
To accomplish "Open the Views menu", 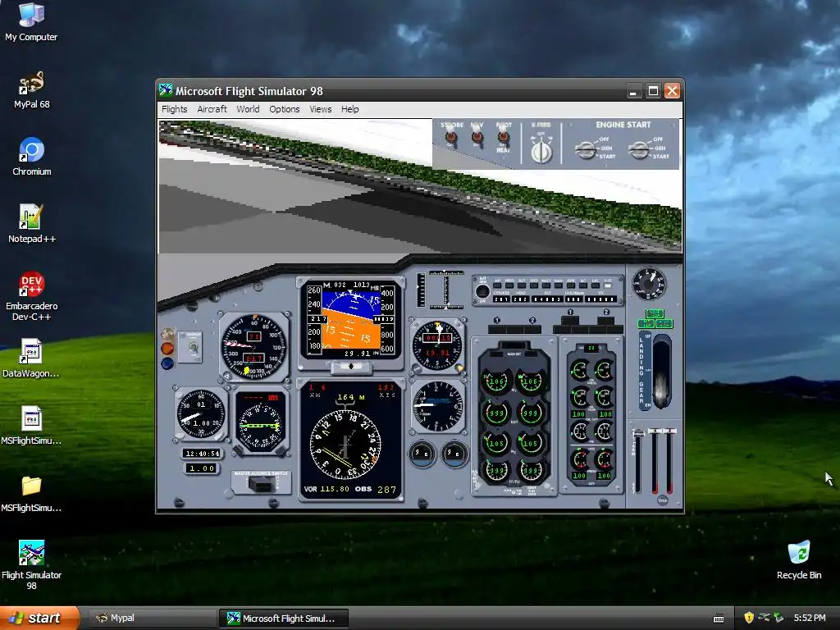I will pos(321,109).
